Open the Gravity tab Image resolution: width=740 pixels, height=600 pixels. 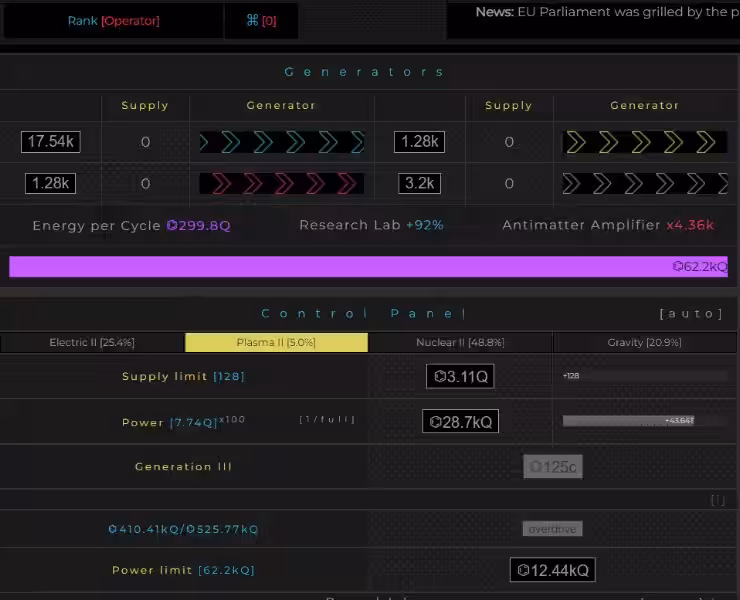[x=645, y=343]
